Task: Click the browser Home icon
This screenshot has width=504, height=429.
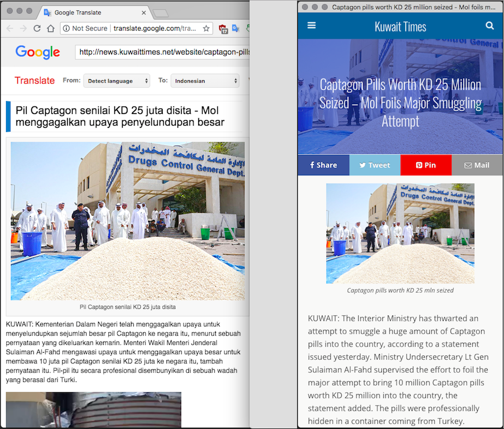Action: (50, 28)
